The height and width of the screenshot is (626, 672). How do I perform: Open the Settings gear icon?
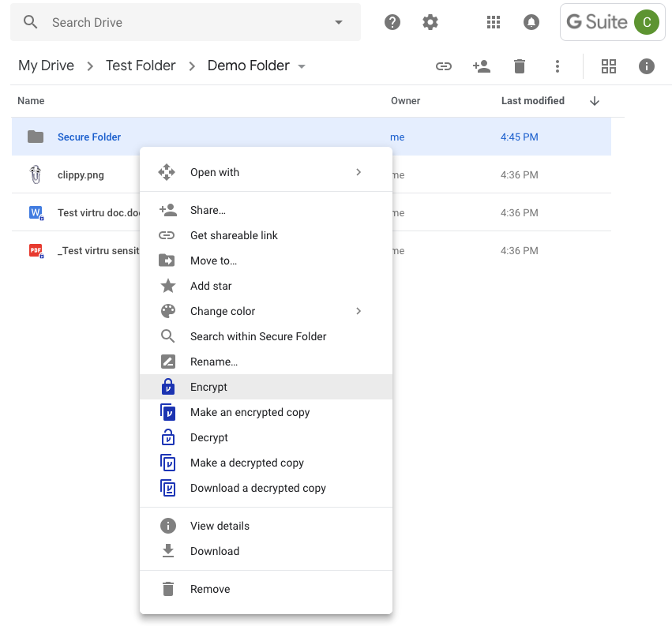(x=430, y=22)
